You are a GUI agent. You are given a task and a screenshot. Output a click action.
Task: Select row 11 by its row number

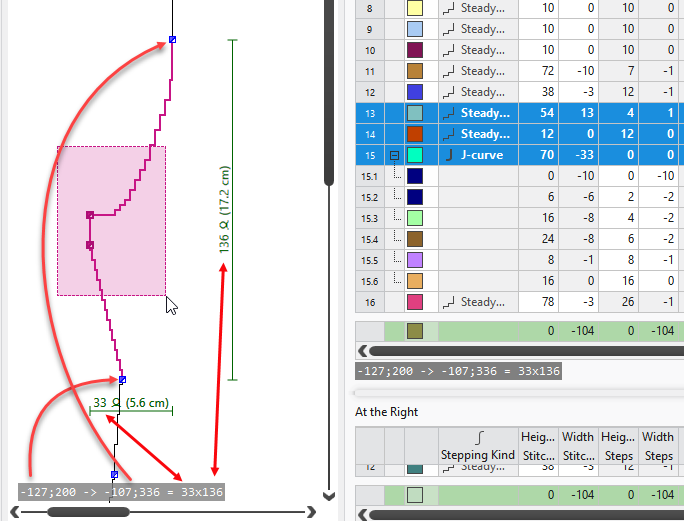(369, 72)
